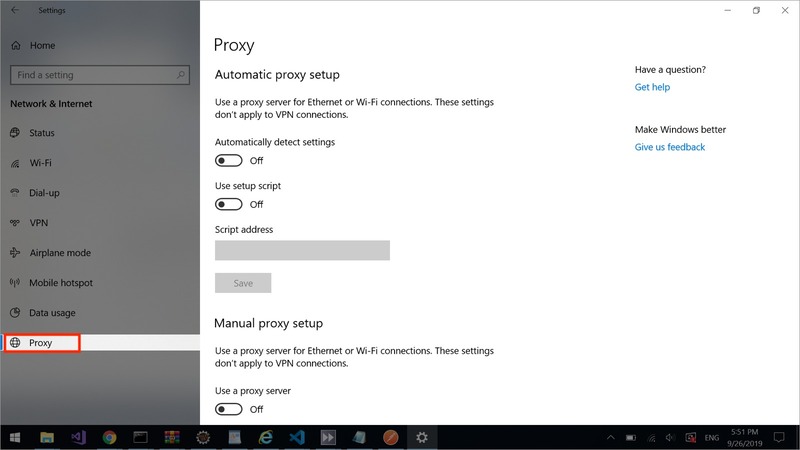Viewport: 800px width, 450px height.
Task: Open File Explorer from the taskbar
Action: tap(47, 437)
